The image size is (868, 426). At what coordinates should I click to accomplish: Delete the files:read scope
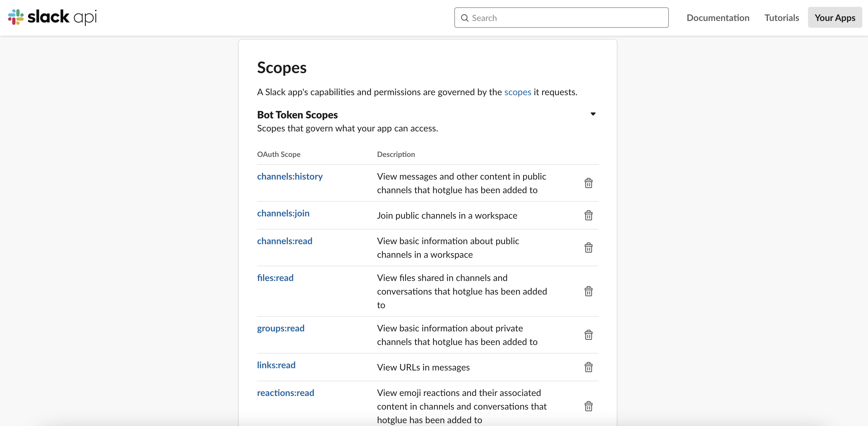588,291
